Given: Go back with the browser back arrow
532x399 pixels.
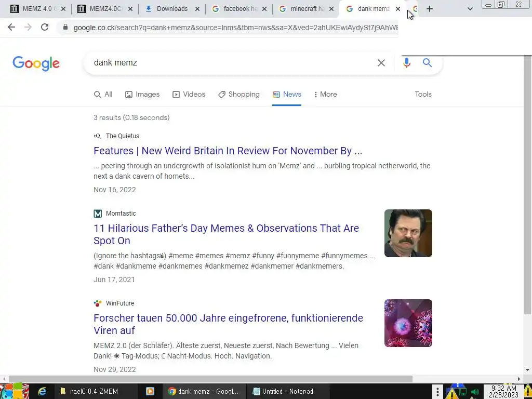Looking at the screenshot, I should tap(11, 27).
